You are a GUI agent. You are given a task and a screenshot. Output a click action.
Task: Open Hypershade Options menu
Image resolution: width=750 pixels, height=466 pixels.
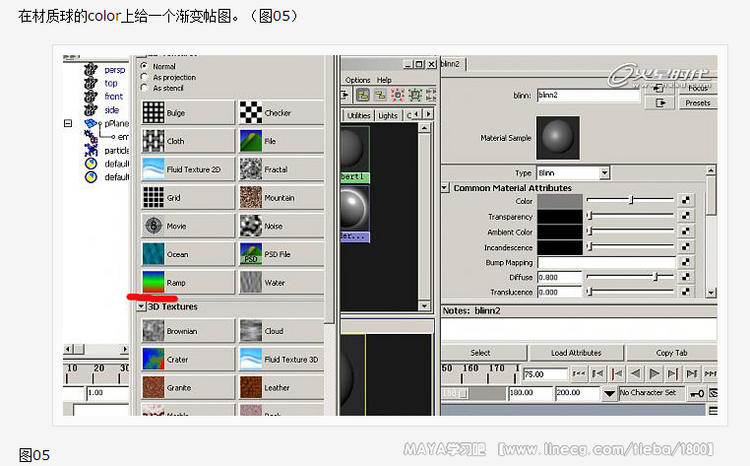[358, 80]
